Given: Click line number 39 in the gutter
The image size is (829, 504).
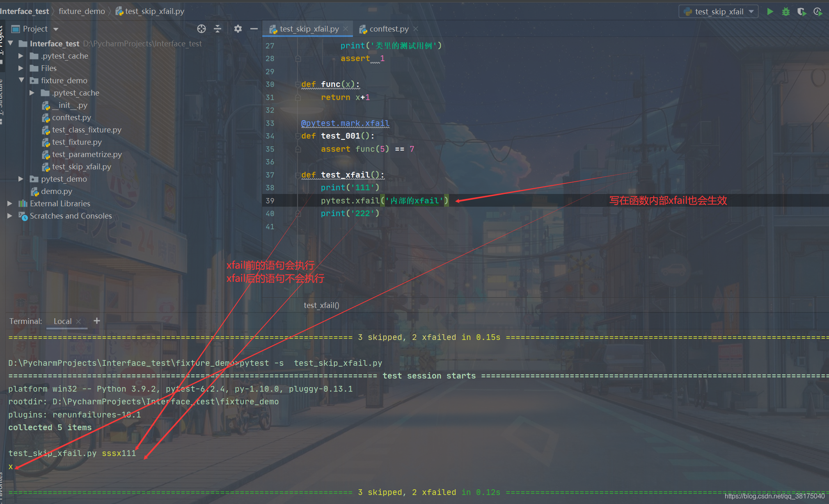Looking at the screenshot, I should pos(270,201).
